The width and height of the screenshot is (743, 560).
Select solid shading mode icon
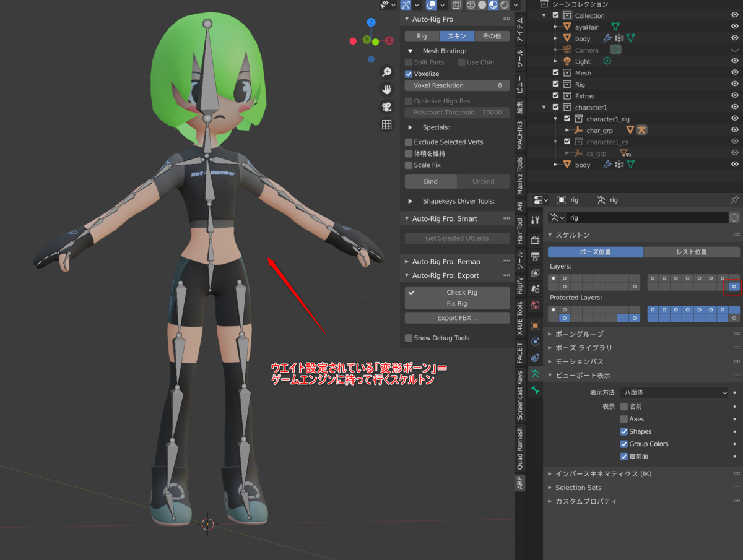point(482,5)
